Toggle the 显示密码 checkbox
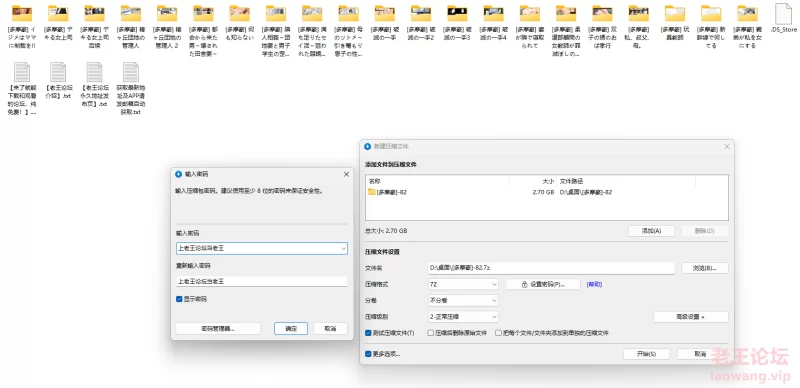 pos(179,299)
